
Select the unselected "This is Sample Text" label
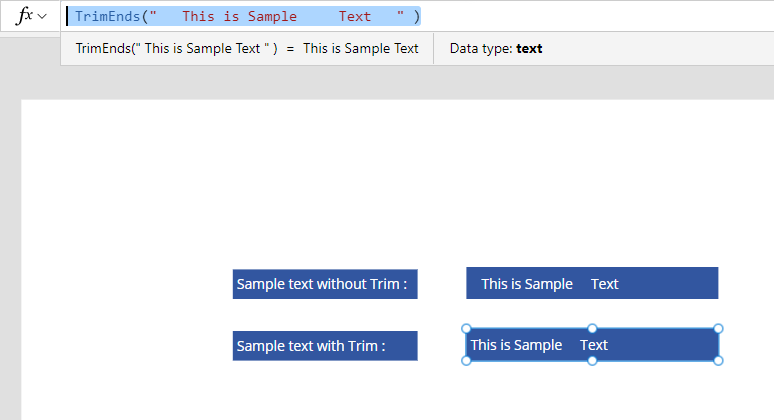click(x=592, y=284)
